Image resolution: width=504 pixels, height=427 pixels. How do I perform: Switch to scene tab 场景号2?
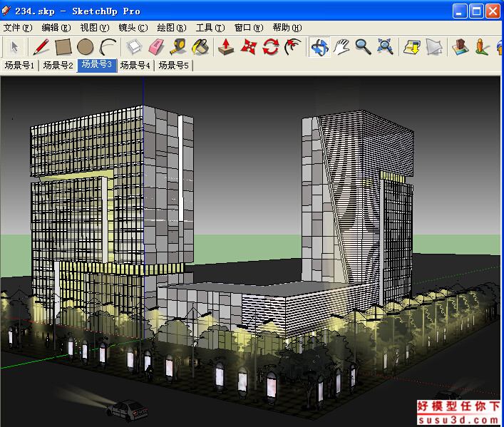coord(58,66)
